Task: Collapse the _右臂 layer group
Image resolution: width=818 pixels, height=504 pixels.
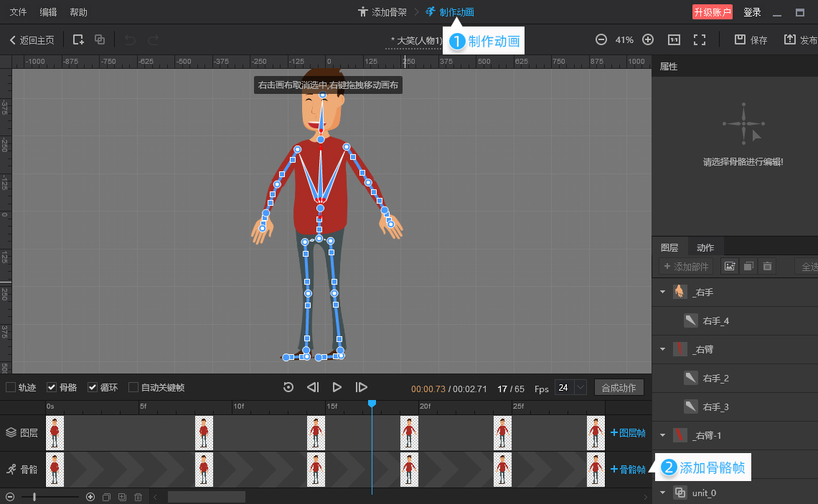Action: click(662, 350)
